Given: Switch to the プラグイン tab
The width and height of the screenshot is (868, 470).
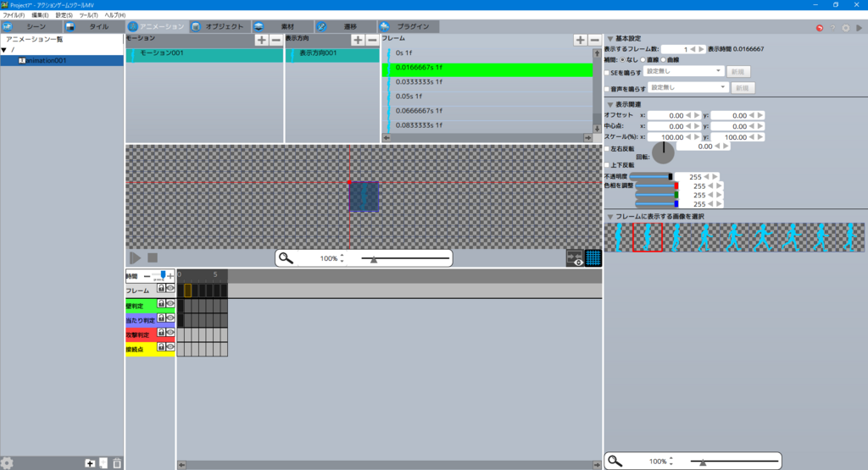Looking at the screenshot, I should point(409,26).
